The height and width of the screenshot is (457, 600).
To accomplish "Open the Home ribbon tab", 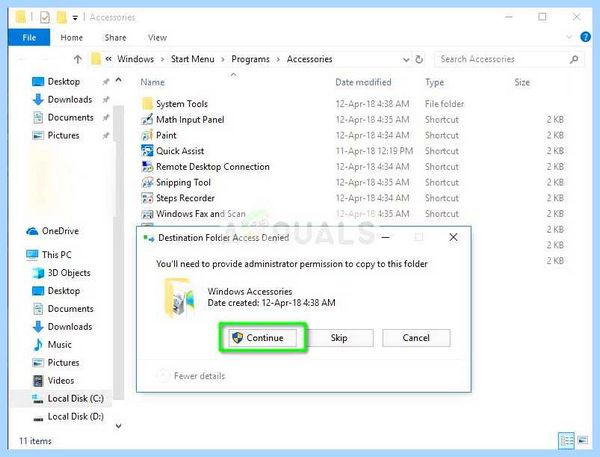I will pyautogui.click(x=72, y=38).
